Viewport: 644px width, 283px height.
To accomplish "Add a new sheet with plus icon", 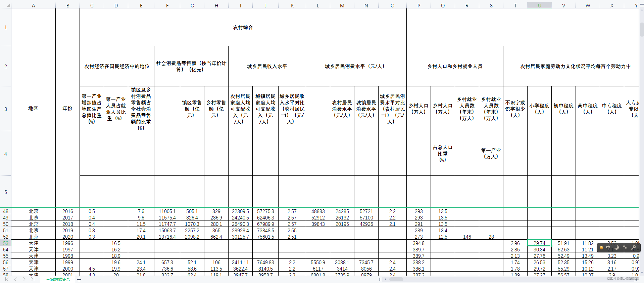I will (79, 279).
